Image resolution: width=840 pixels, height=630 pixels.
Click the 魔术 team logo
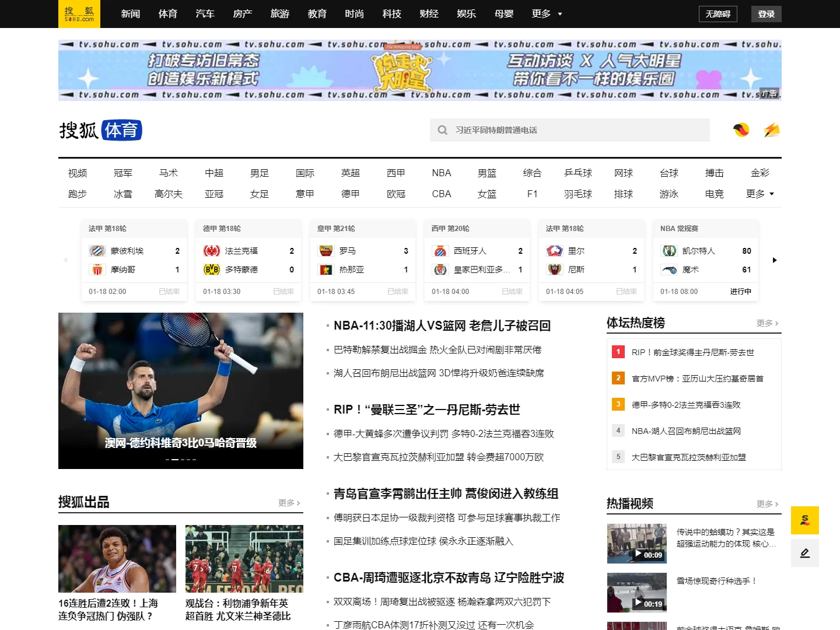(668, 269)
